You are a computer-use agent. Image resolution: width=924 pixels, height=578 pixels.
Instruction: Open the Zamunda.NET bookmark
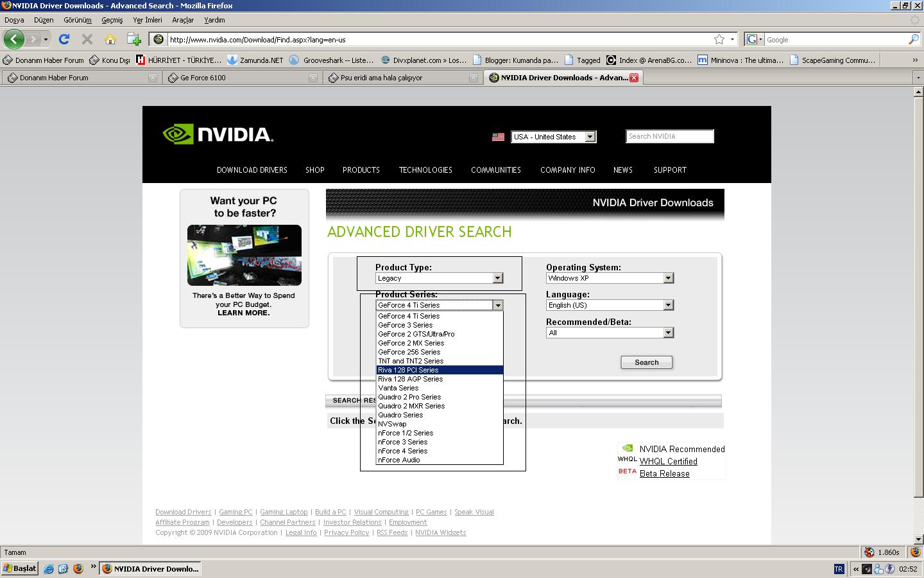pos(255,60)
